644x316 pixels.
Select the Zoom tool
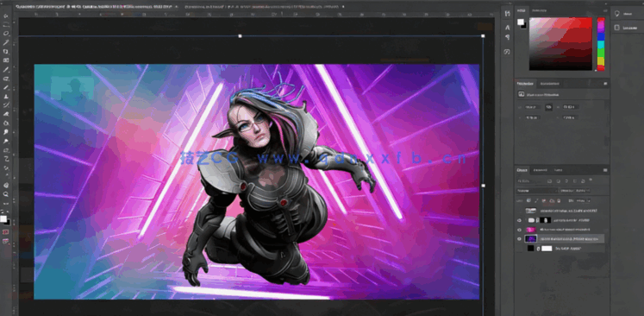[x=6, y=194]
